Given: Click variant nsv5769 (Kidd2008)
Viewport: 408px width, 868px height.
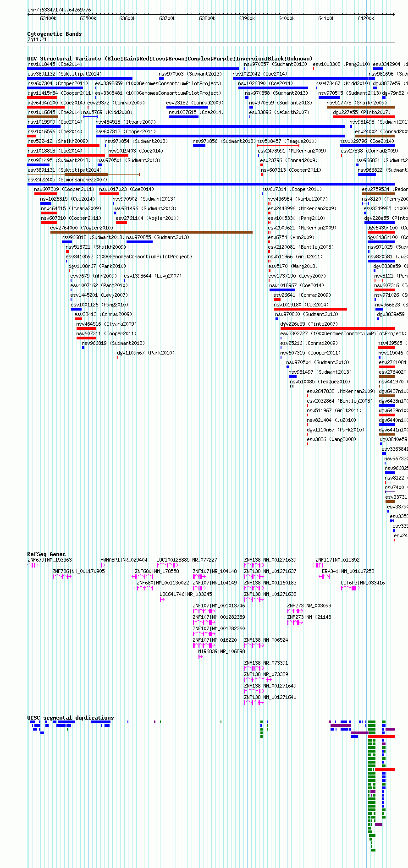Looking at the screenshot, I should (108, 112).
